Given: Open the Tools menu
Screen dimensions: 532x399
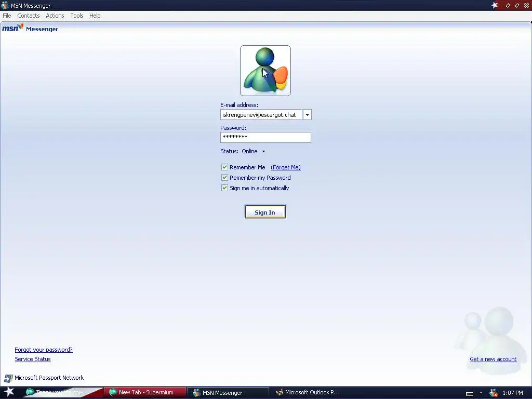Looking at the screenshot, I should [77, 16].
